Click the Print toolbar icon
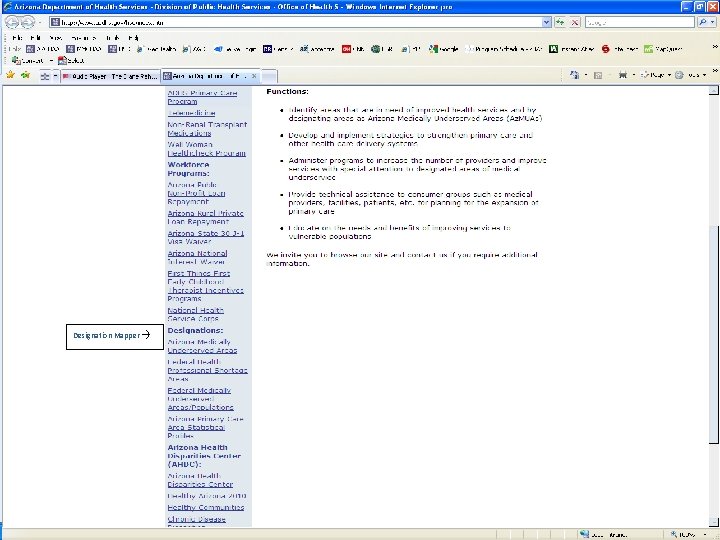Screen dimensions: 720x540 623,75
